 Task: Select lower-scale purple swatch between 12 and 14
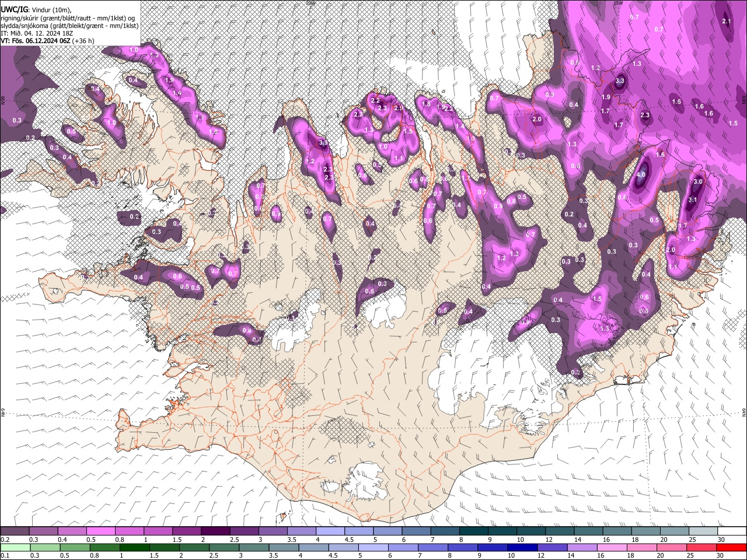coord(552,547)
